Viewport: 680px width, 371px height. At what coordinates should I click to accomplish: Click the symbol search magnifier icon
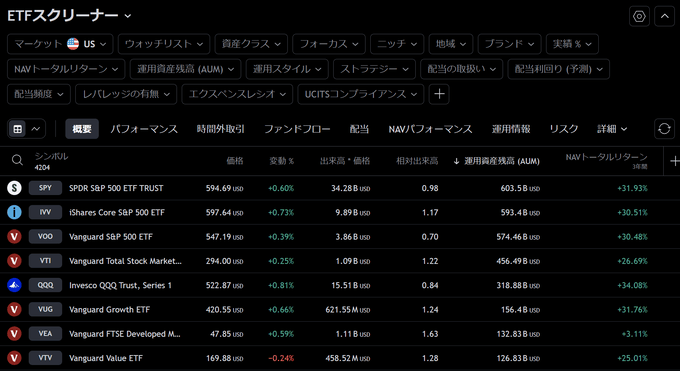tap(17, 161)
